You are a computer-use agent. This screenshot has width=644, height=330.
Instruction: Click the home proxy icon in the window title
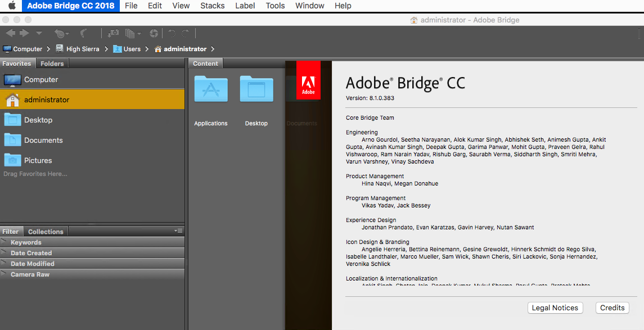coord(414,20)
